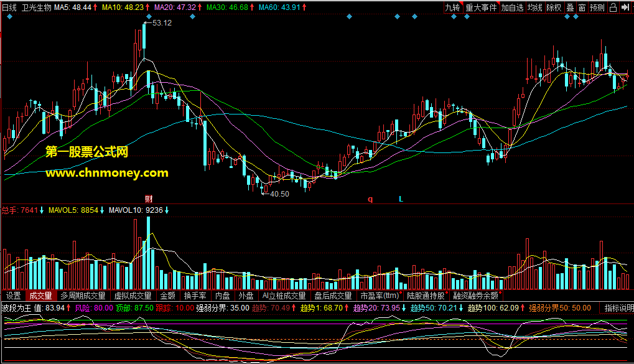Viewport: 634px width, 364px height.
Task: Select the 市盈率(ttm) tab
Action: tap(380, 296)
